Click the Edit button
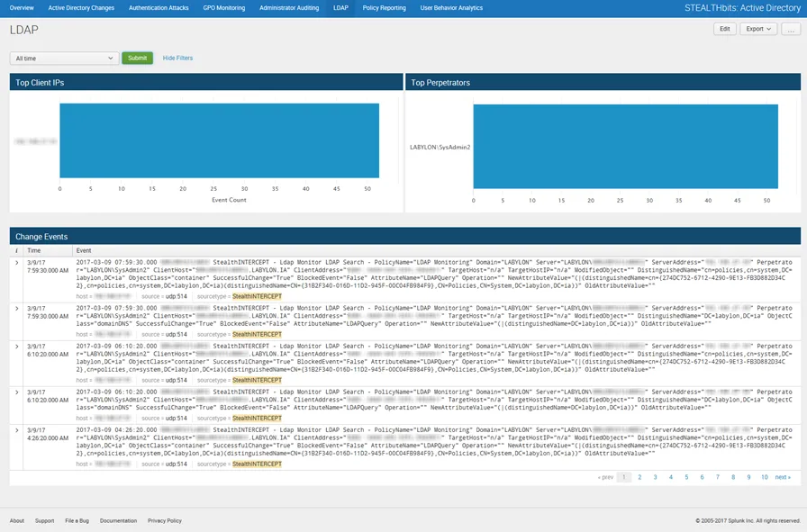807x532 pixels. pyautogui.click(x=725, y=29)
